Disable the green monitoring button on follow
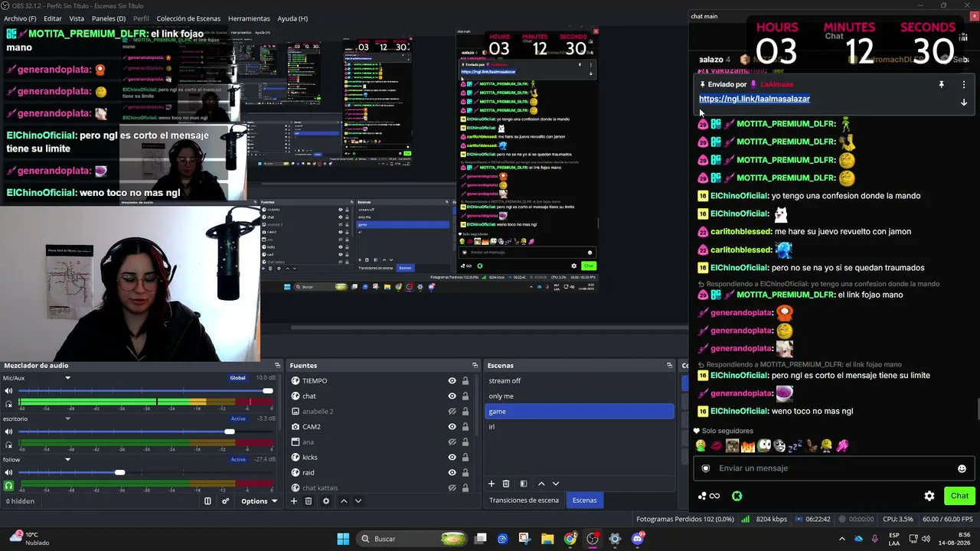This screenshot has height=551, width=980. click(x=9, y=485)
